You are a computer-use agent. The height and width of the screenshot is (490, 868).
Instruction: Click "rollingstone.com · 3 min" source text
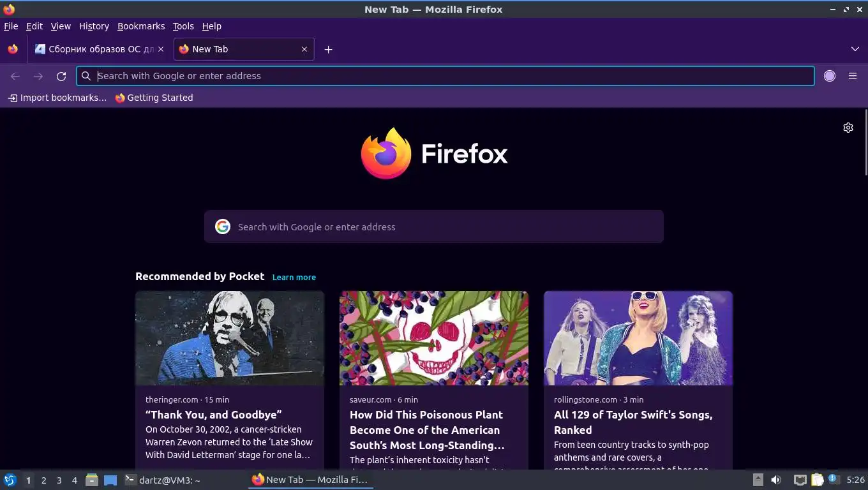tap(599, 399)
